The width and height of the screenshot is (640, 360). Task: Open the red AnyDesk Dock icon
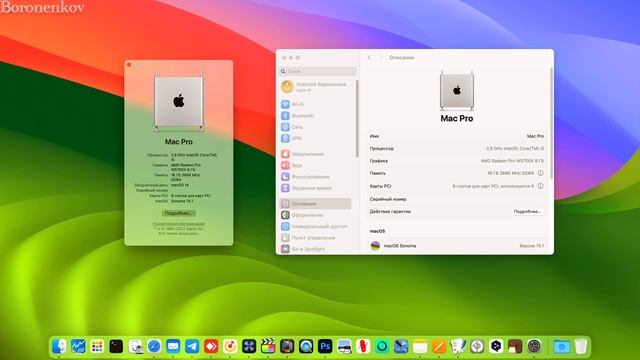point(211,347)
